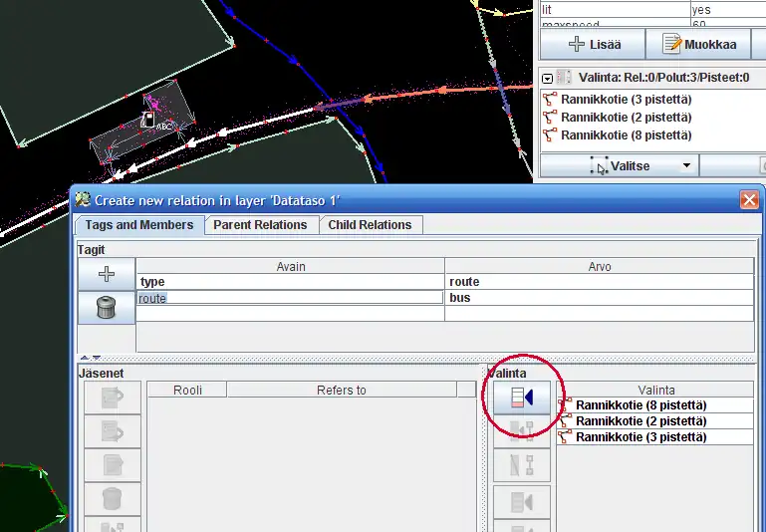Collapse the tags pane via splitter arrows
766x532 pixels.
click(87, 358)
